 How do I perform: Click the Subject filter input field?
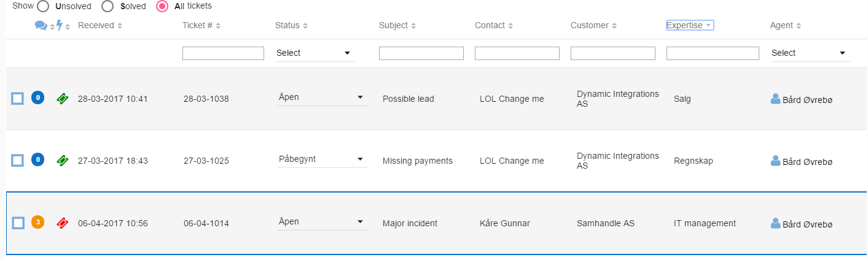point(421,53)
